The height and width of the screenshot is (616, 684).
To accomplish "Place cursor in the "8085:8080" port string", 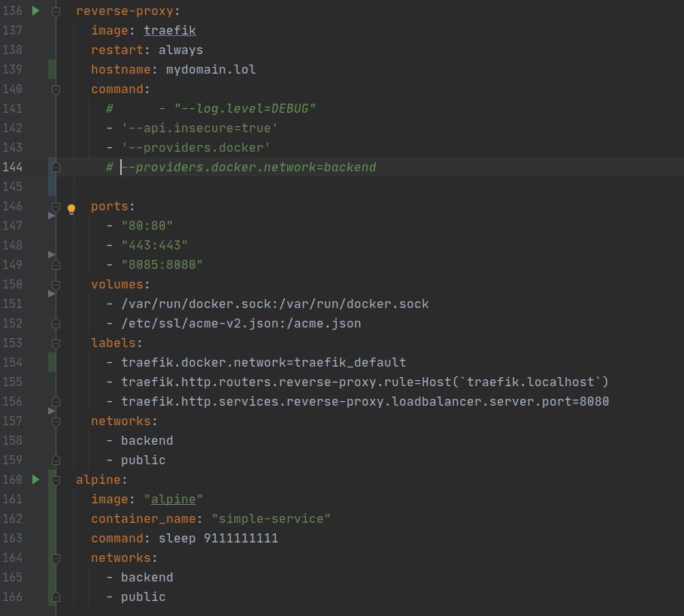I will pyautogui.click(x=162, y=264).
